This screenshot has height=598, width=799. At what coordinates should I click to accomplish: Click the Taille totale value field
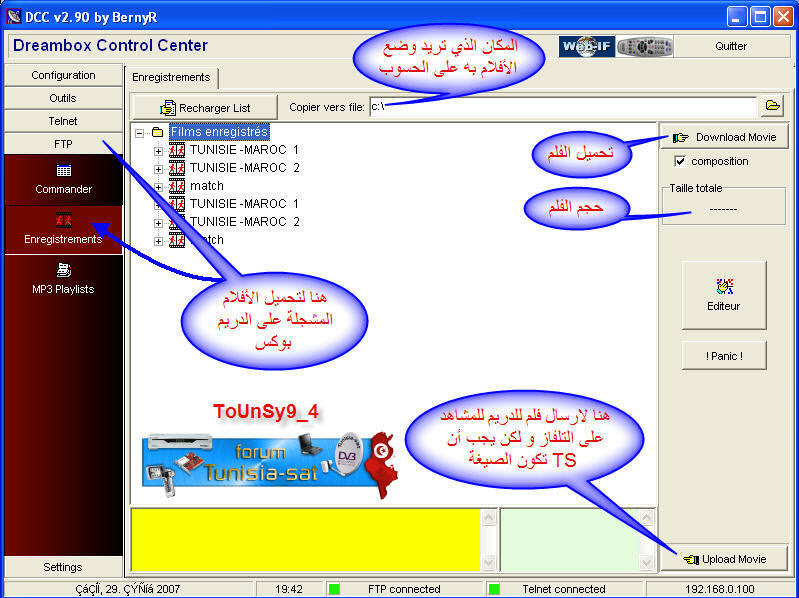click(723, 209)
